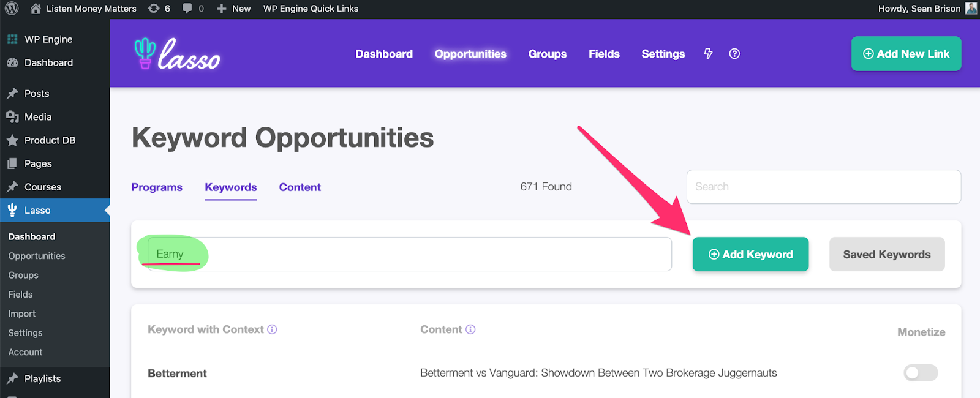
Task: Open Groups in Lasso top navigation
Action: coord(548,54)
